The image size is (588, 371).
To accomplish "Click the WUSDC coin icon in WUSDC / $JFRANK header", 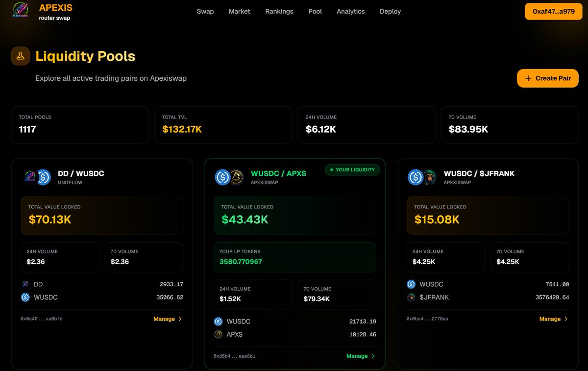I will click(416, 177).
